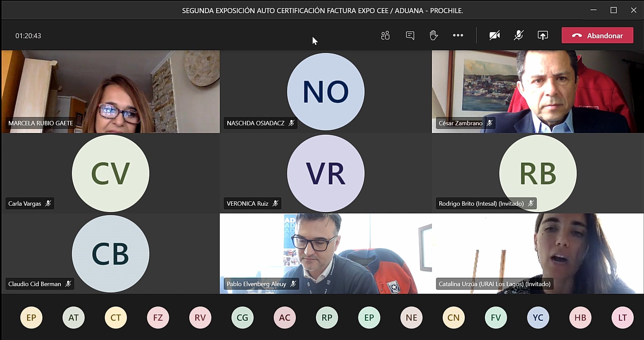Image resolution: width=644 pixels, height=340 pixels.
Task: Select the CG participant bubble
Action: pos(242,317)
